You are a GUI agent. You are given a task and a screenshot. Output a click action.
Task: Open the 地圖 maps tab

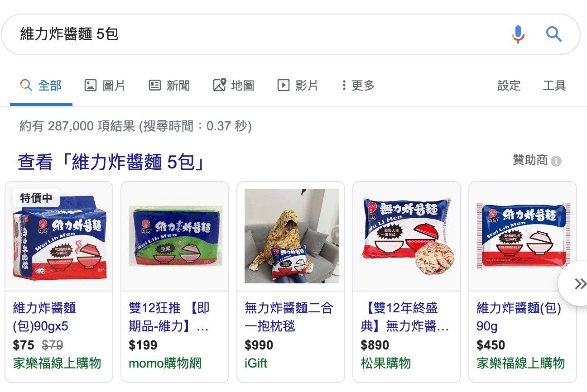pyautogui.click(x=234, y=85)
